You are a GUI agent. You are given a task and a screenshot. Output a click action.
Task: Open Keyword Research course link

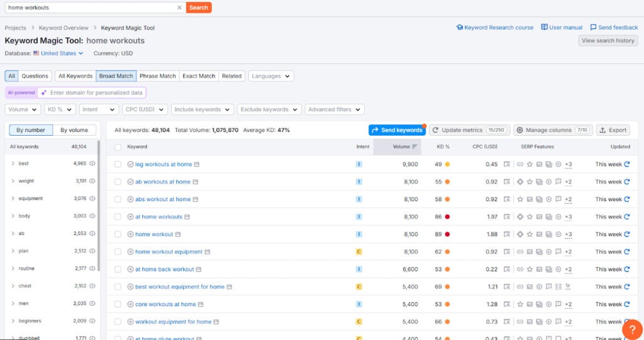coord(495,28)
